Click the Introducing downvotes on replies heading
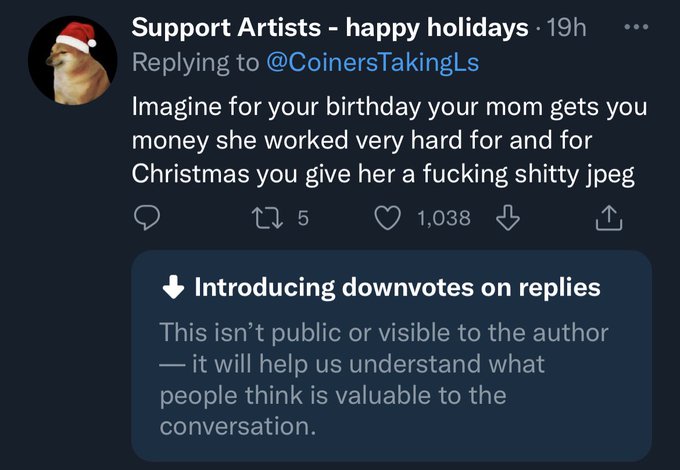This screenshot has width=680, height=470. 397,288
